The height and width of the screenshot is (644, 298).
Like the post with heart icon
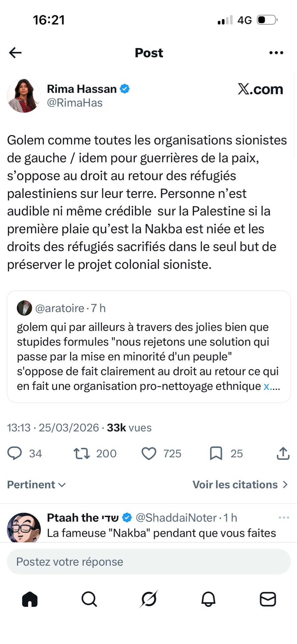(x=149, y=453)
